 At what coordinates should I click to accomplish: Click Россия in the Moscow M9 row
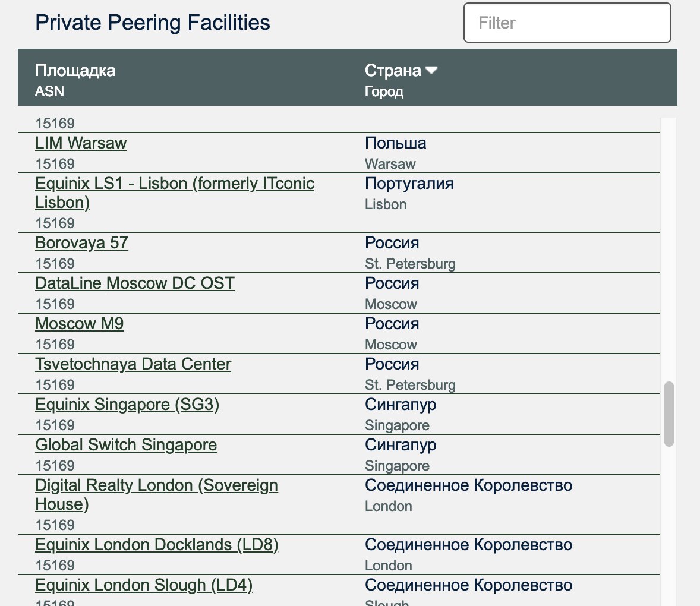[392, 324]
